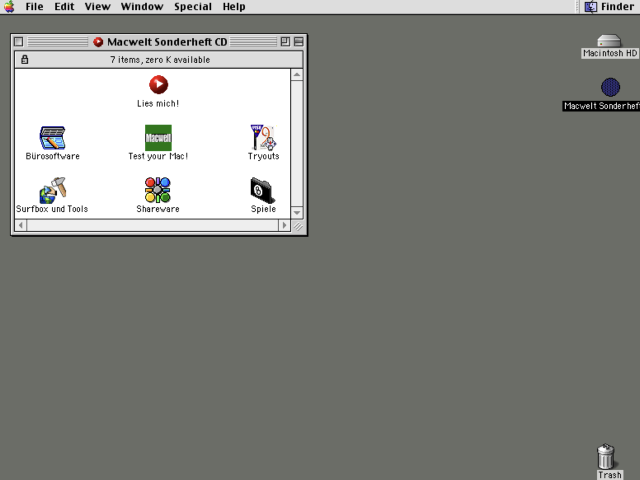640x480 pixels.
Task: Click the window close box
Action: [x=18, y=42]
